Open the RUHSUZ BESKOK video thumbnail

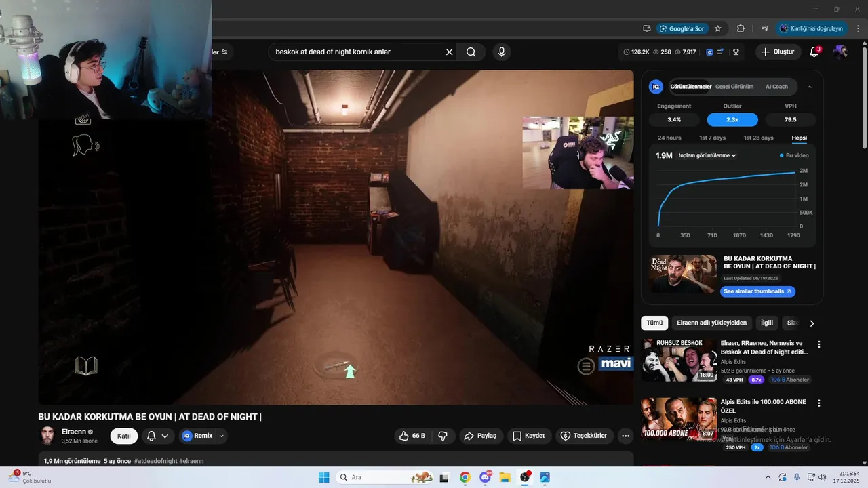pos(679,360)
